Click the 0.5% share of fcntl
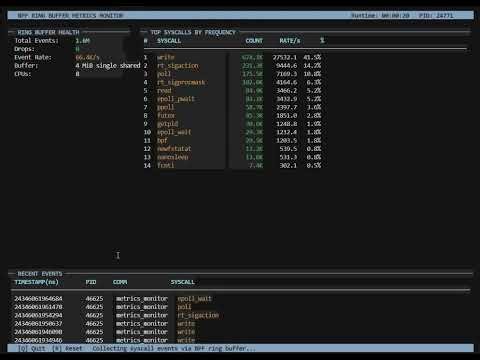The height and width of the screenshot is (360, 480). [314, 165]
